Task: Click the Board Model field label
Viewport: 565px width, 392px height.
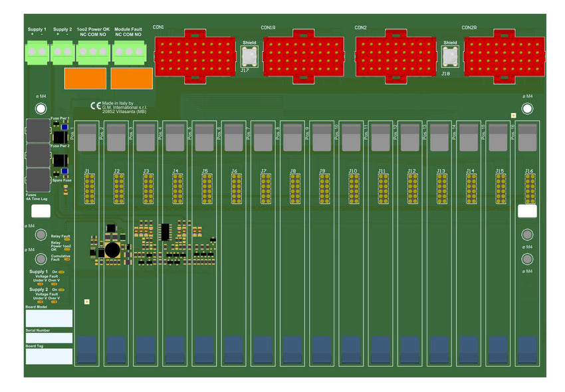Action: 37,307
